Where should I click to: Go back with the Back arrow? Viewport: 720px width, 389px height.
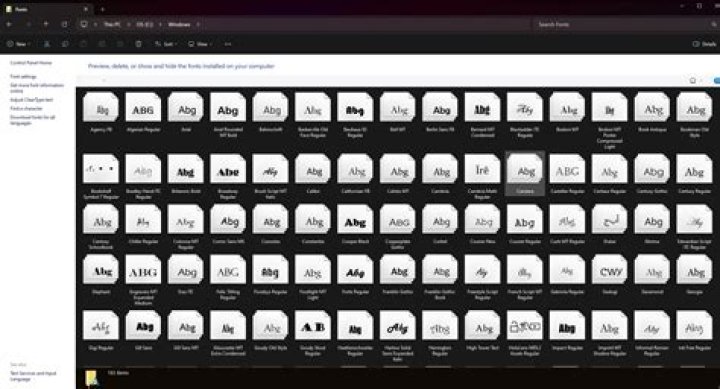tap(9, 24)
